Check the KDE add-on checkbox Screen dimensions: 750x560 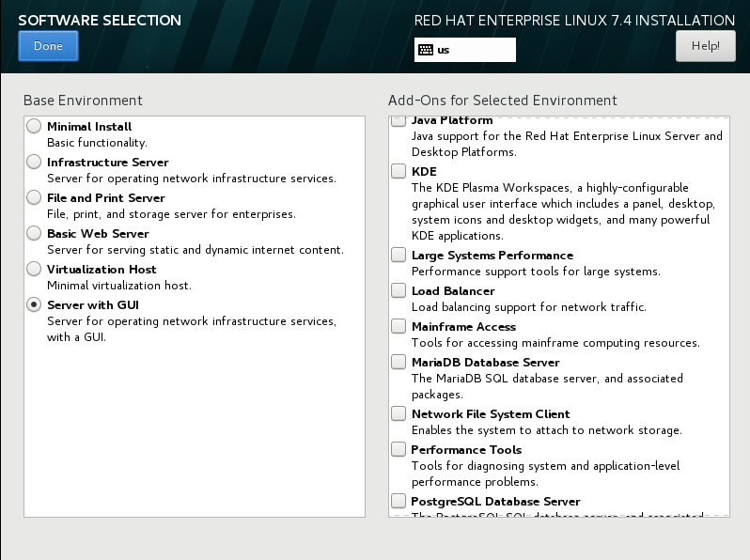coord(398,171)
